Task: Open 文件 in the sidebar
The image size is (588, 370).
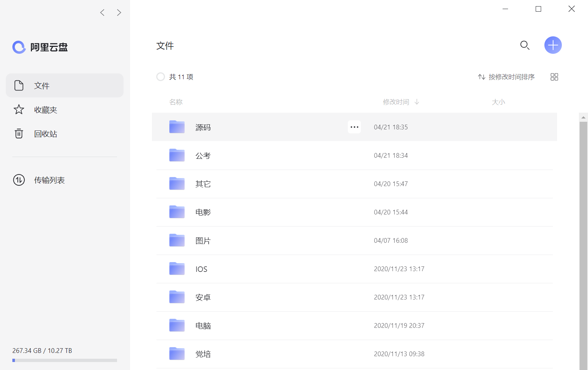Action: click(x=65, y=85)
